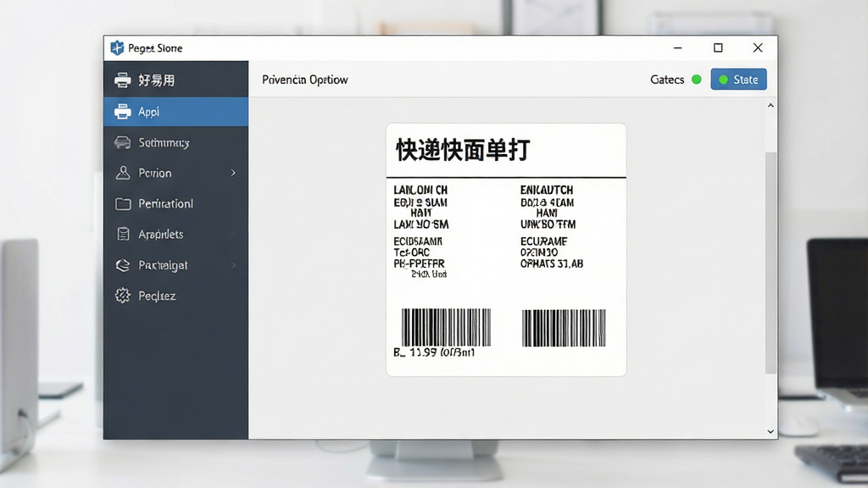Open the Penitationl section
Viewport: 868px width, 488px height.
[176, 203]
